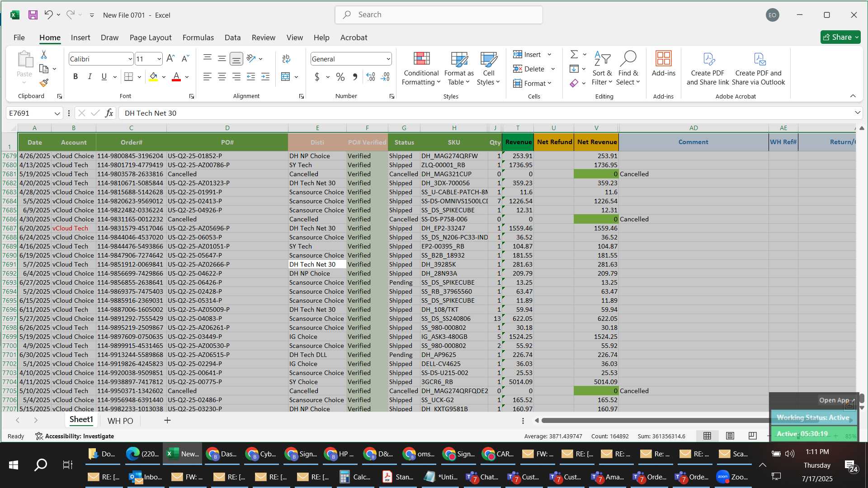
Task: Apply the yellow fill color
Action: click(x=153, y=77)
